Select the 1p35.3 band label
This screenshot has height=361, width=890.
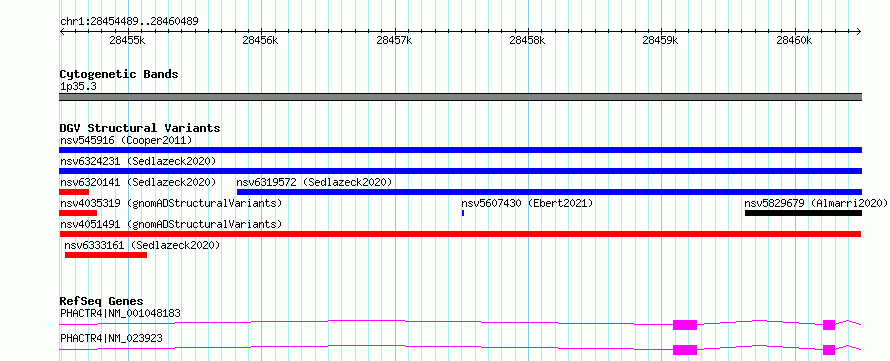(78, 87)
